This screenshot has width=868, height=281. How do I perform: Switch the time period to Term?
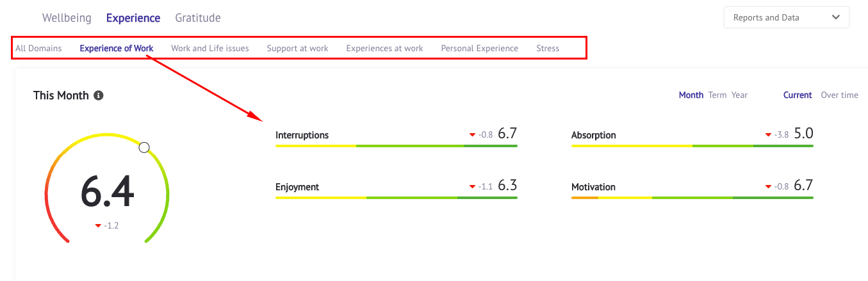pos(717,95)
